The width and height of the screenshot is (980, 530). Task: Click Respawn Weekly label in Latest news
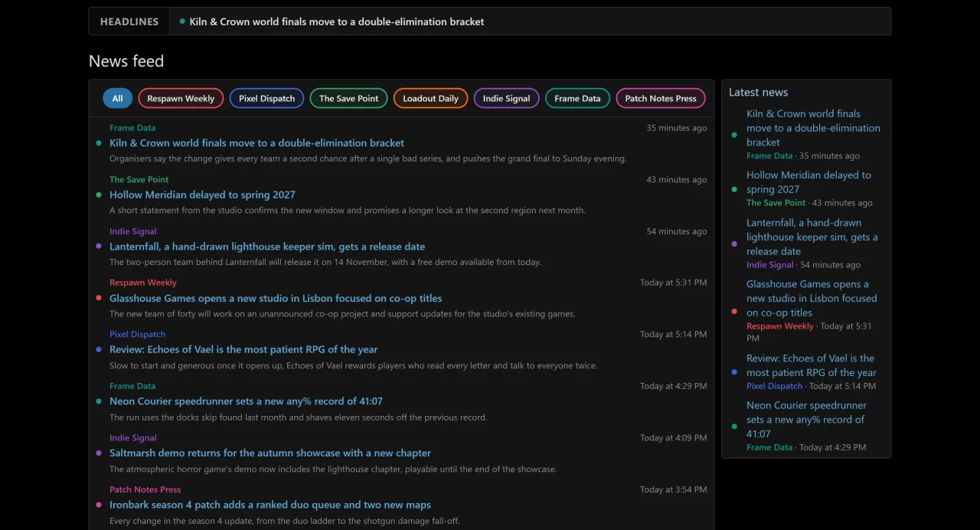(780, 326)
